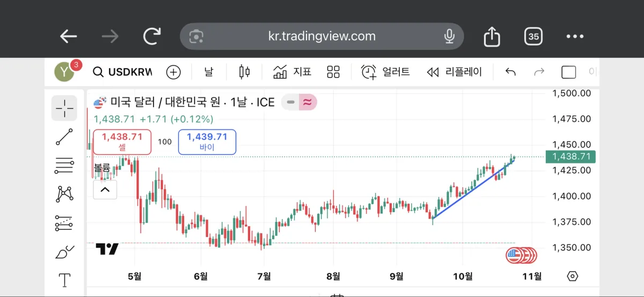Open the USDKRW symbol search

coord(122,72)
